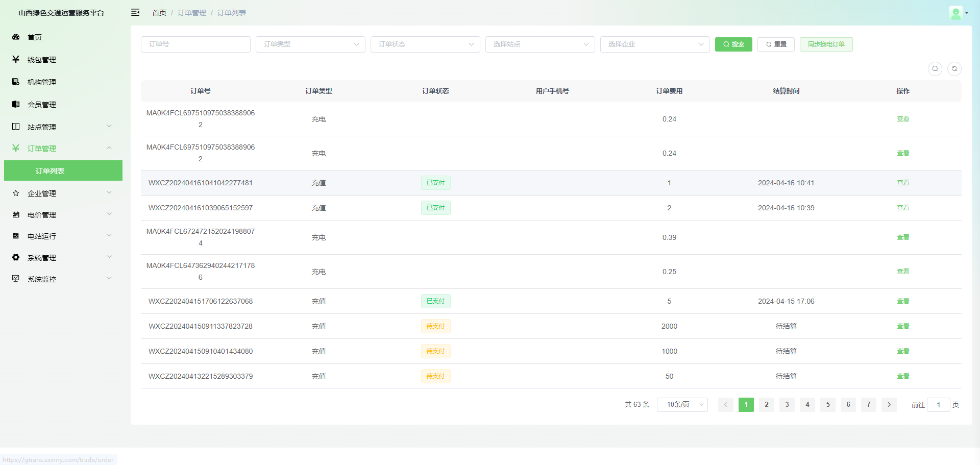
Task: Click the order number WXCZ20240415091040143​4080
Action: [201, 351]
